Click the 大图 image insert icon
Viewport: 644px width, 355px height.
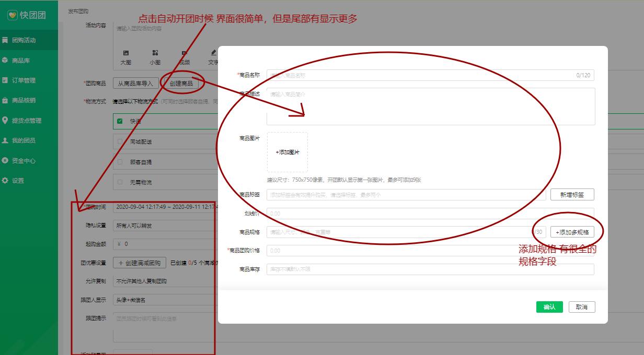(x=125, y=53)
